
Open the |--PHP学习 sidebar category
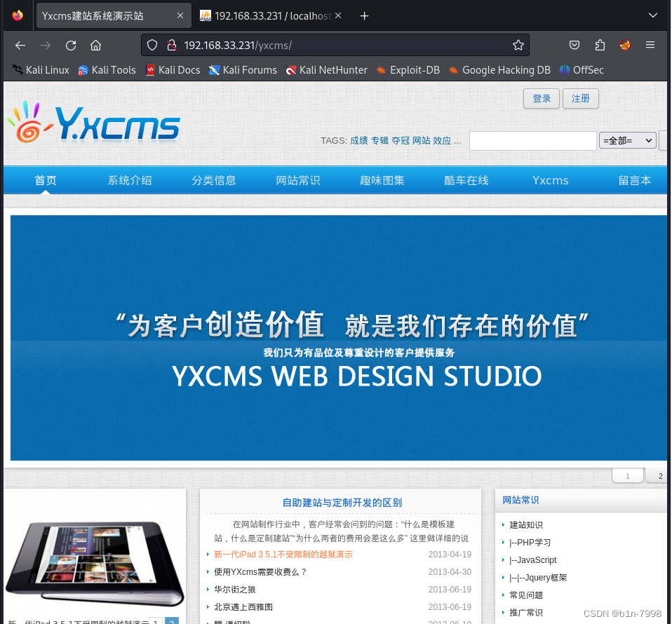pyautogui.click(x=530, y=542)
